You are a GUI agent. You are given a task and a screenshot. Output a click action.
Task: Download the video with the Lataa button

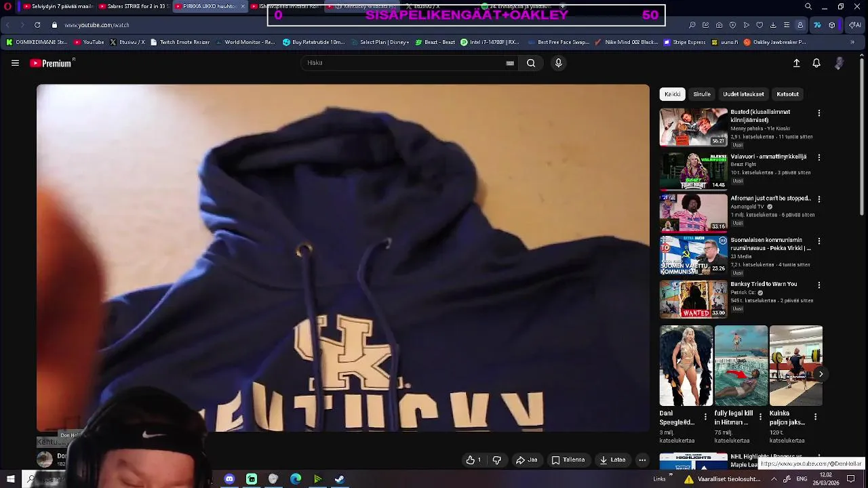pos(612,460)
